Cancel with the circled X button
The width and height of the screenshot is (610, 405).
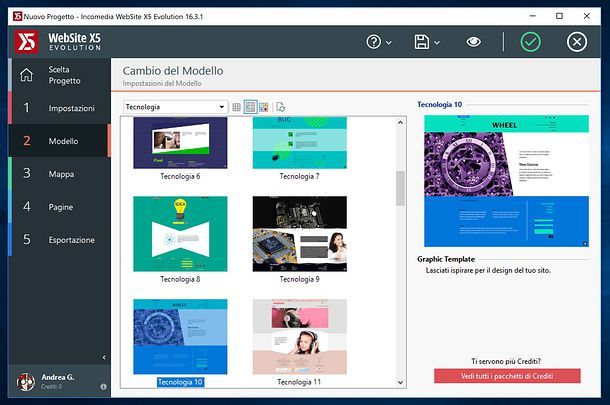tap(577, 42)
